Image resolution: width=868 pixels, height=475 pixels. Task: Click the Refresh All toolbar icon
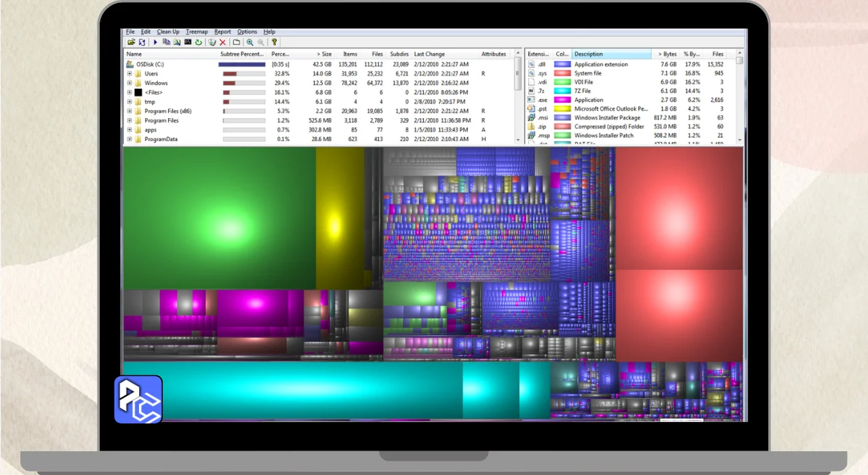(142, 42)
